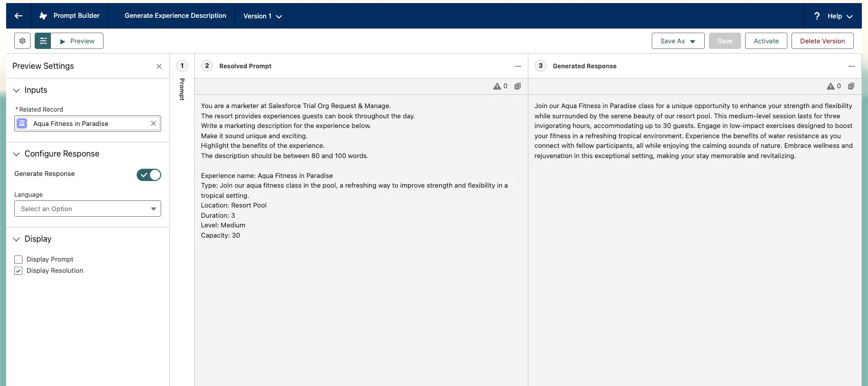The width and height of the screenshot is (868, 386).
Task: Open the Language dropdown
Action: click(88, 209)
